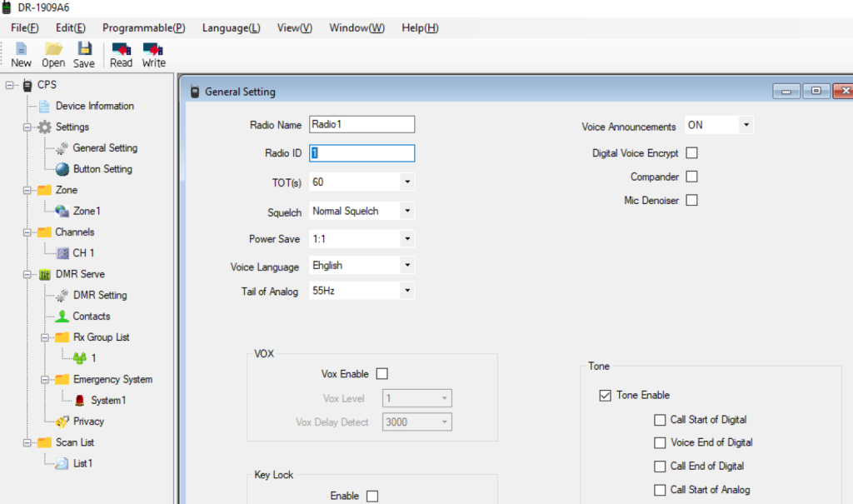Uncheck the Tone Enable checkbox

pyautogui.click(x=605, y=396)
